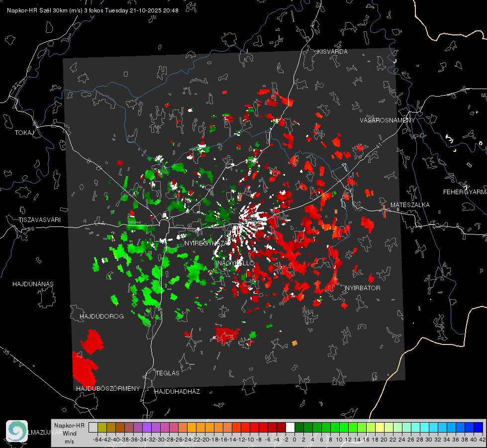Pick the yellow swatch between 18 and 20
Image resolution: width=487 pixels, height=448 pixels.
380,427
